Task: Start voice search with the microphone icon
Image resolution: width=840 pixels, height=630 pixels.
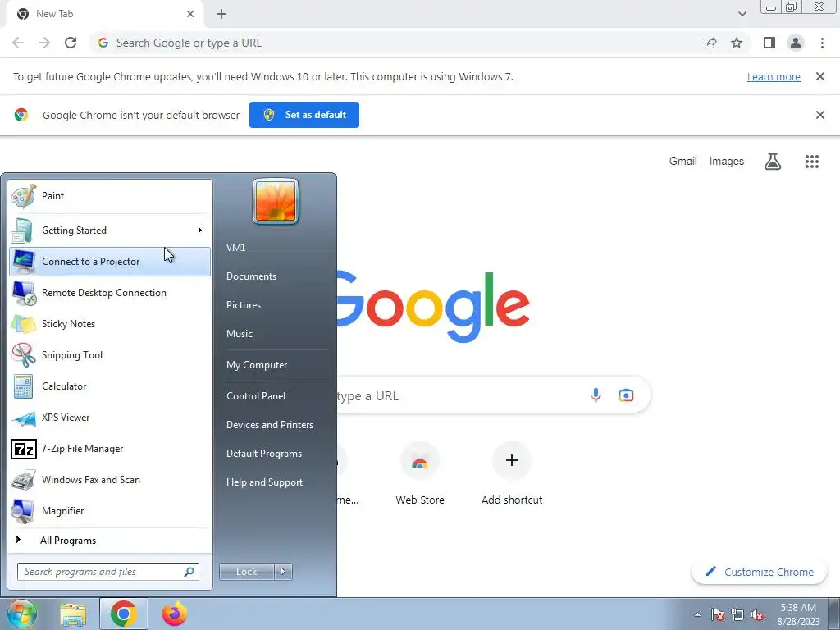Action: 596,395
